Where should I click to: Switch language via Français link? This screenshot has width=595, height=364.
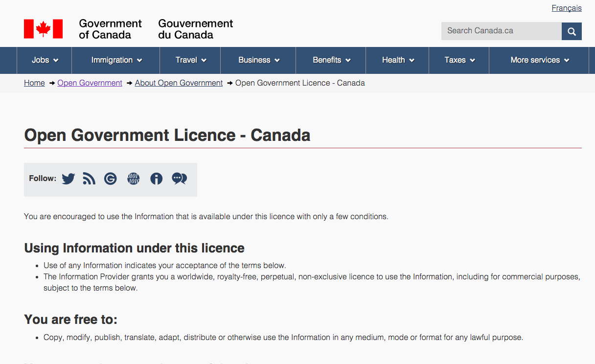(x=567, y=8)
